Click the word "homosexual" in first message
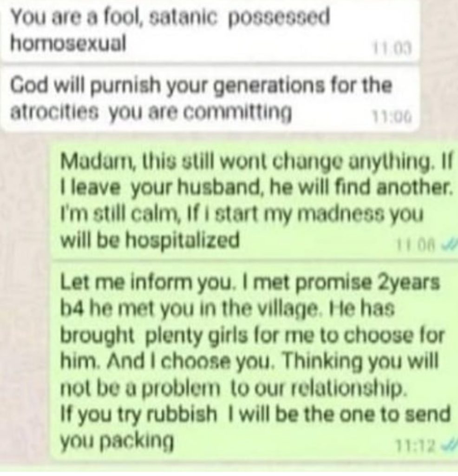The width and height of the screenshot is (458, 476). click(68, 43)
